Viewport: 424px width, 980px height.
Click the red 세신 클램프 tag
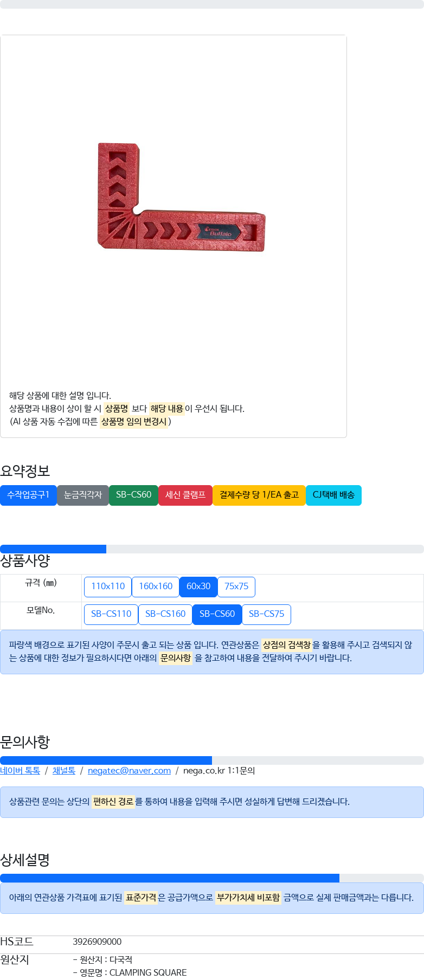(185, 495)
